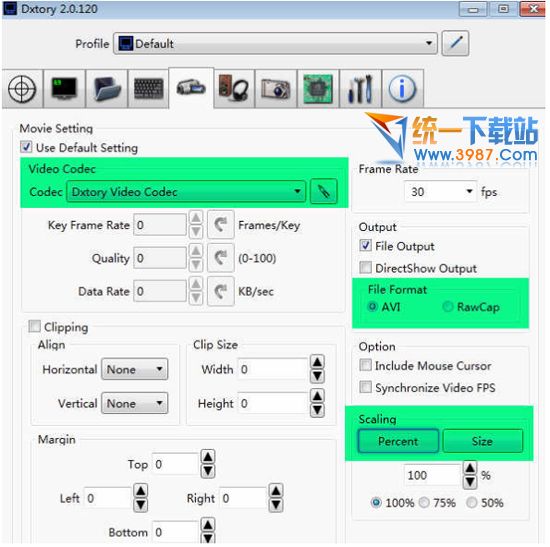Click the codec configure wrench button

[324, 192]
